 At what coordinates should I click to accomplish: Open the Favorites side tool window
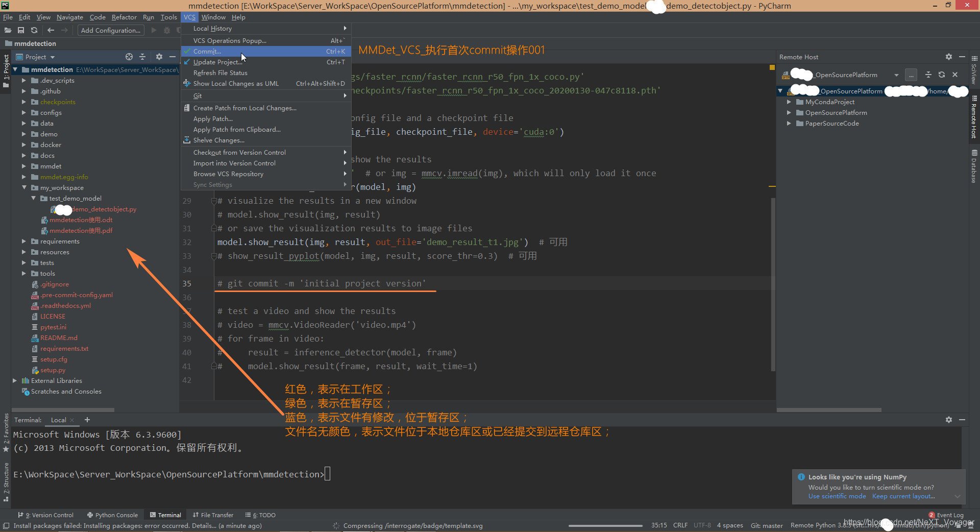click(x=6, y=433)
